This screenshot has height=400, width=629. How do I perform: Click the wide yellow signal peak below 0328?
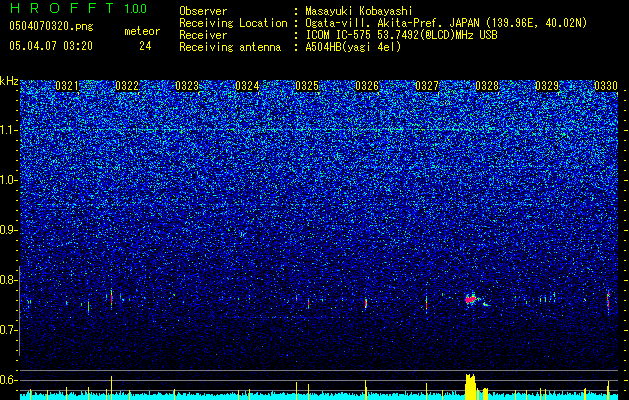pyautogui.click(x=470, y=387)
